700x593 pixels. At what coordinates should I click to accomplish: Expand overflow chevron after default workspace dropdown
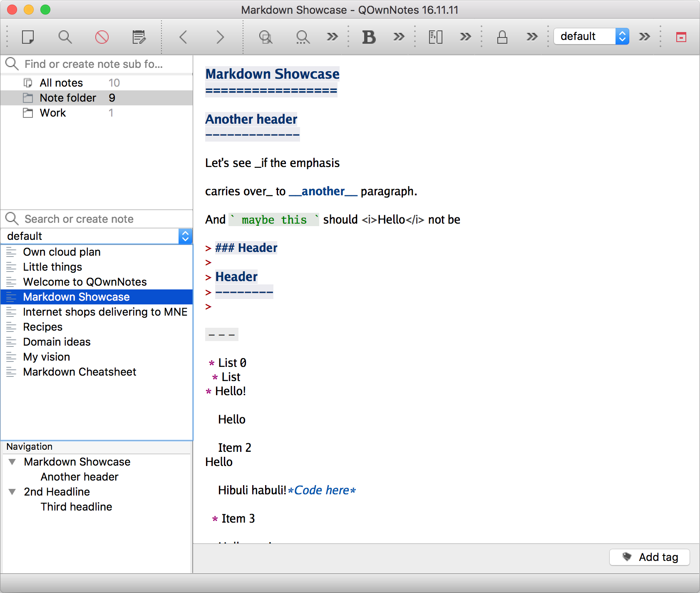point(644,37)
